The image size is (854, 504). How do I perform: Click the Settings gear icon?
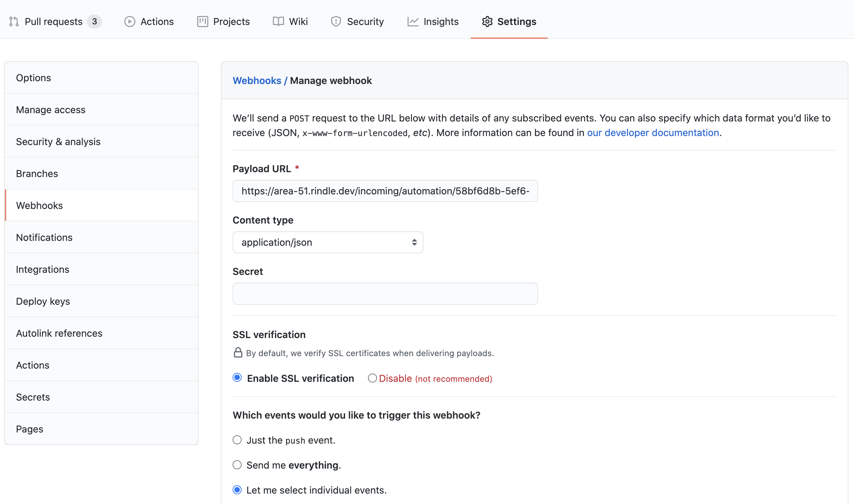pyautogui.click(x=487, y=22)
